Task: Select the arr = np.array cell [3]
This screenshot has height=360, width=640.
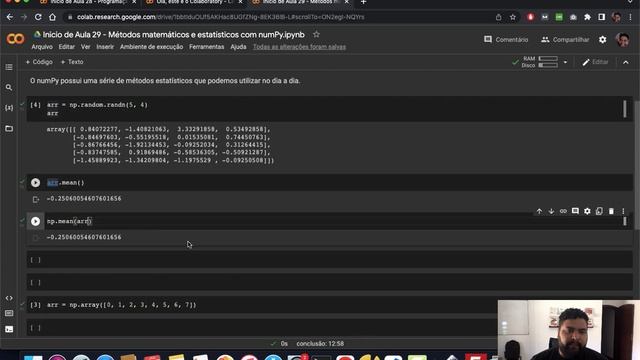Action: click(x=330, y=305)
